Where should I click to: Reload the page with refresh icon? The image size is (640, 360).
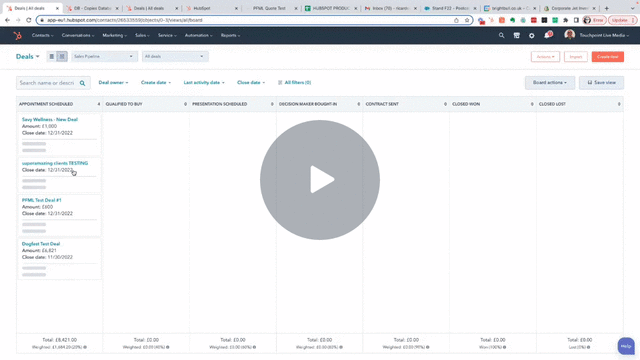[x=29, y=20]
